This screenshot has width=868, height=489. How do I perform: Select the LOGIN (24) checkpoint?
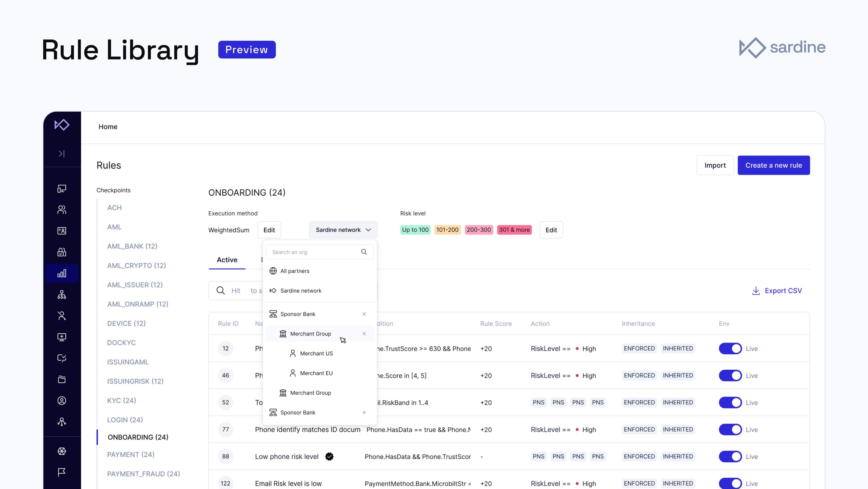point(125,420)
